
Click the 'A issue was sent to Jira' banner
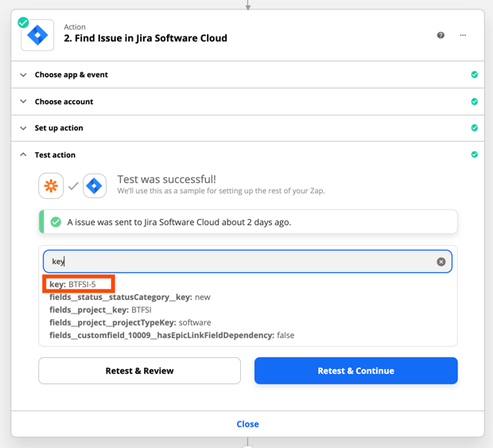click(248, 222)
